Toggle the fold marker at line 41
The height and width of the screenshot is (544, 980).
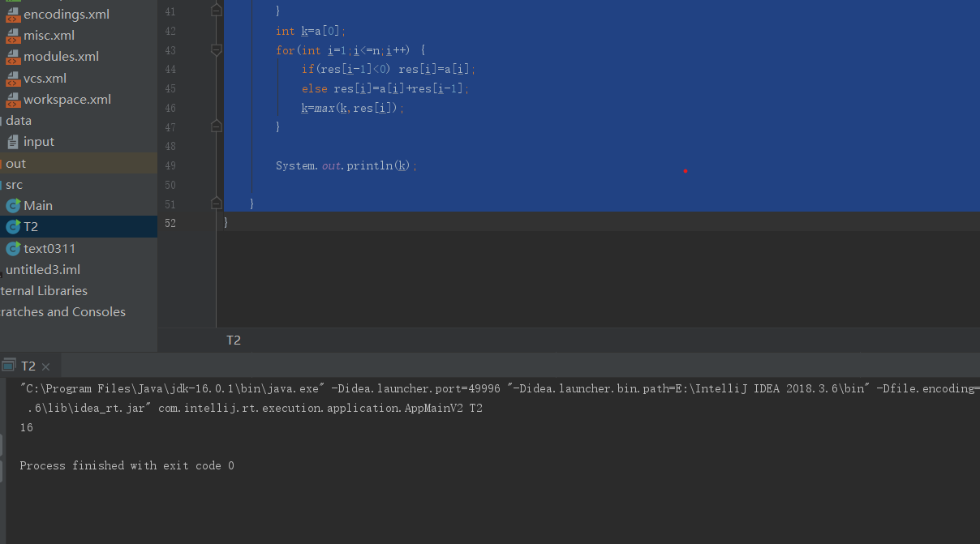(x=216, y=11)
